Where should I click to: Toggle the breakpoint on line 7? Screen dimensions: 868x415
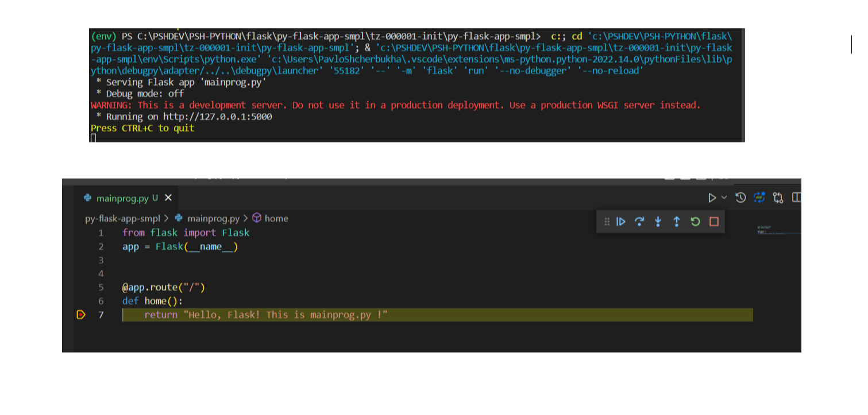(81, 315)
